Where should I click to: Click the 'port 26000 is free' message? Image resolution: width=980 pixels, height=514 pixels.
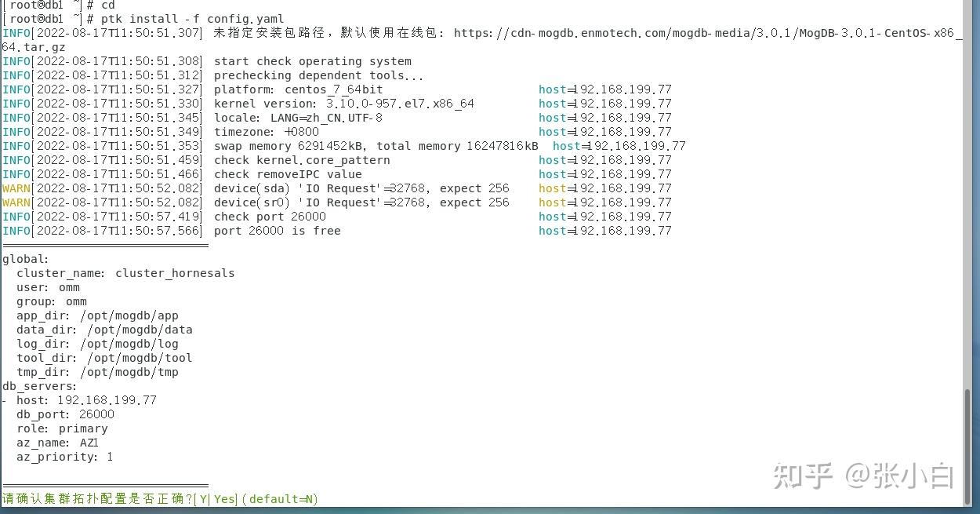click(x=278, y=231)
